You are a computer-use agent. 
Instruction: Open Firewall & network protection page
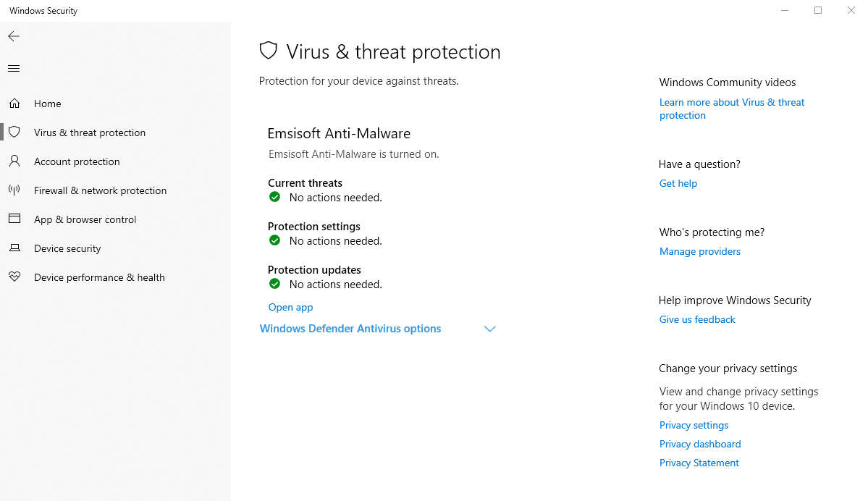click(x=100, y=190)
